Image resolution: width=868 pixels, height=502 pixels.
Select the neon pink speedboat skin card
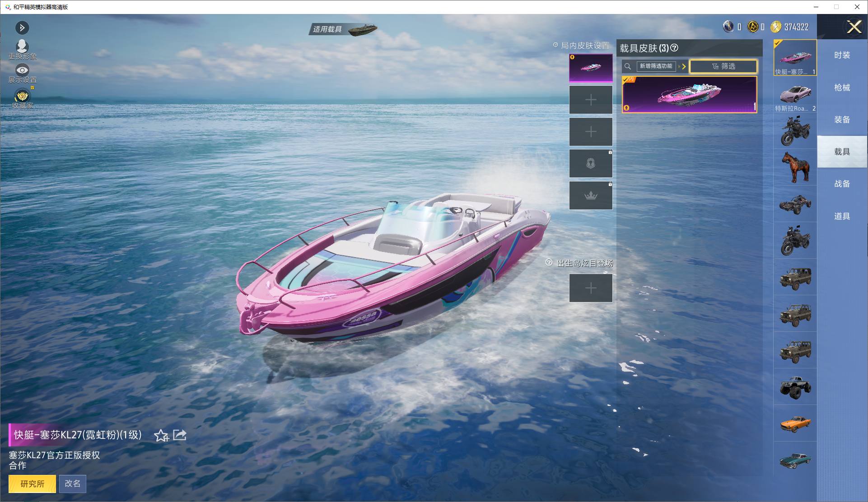click(689, 94)
